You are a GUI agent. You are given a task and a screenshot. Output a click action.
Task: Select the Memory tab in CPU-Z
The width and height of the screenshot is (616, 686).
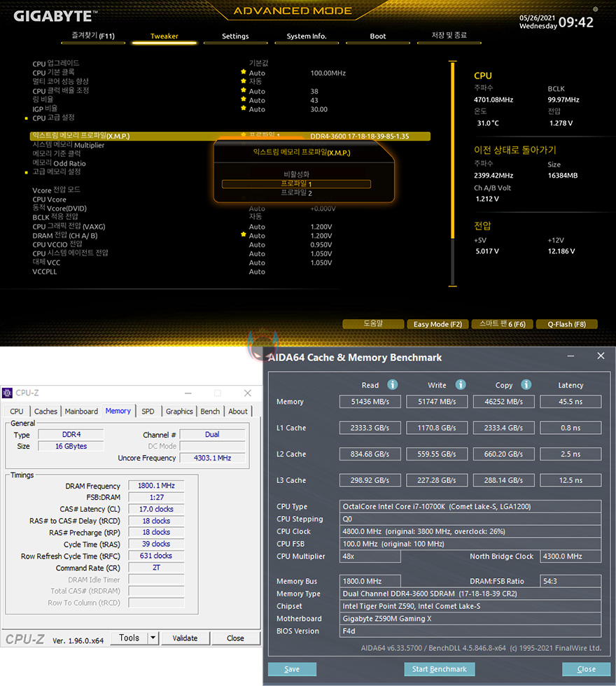118,411
